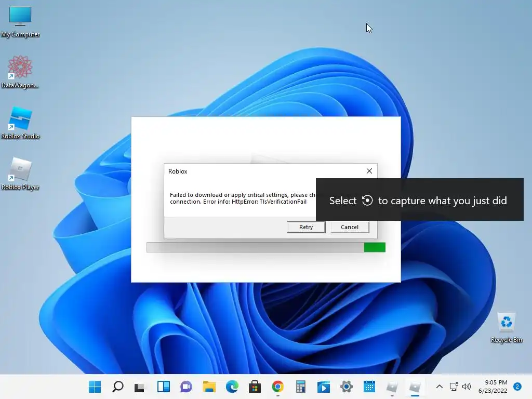
Task: Select the Recycle Bin icon
Action: click(506, 327)
